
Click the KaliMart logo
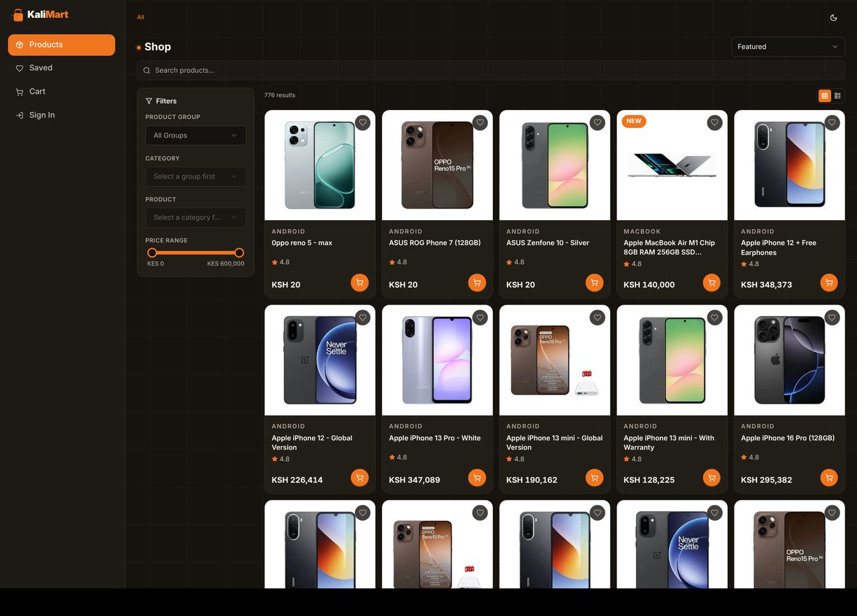(x=40, y=15)
